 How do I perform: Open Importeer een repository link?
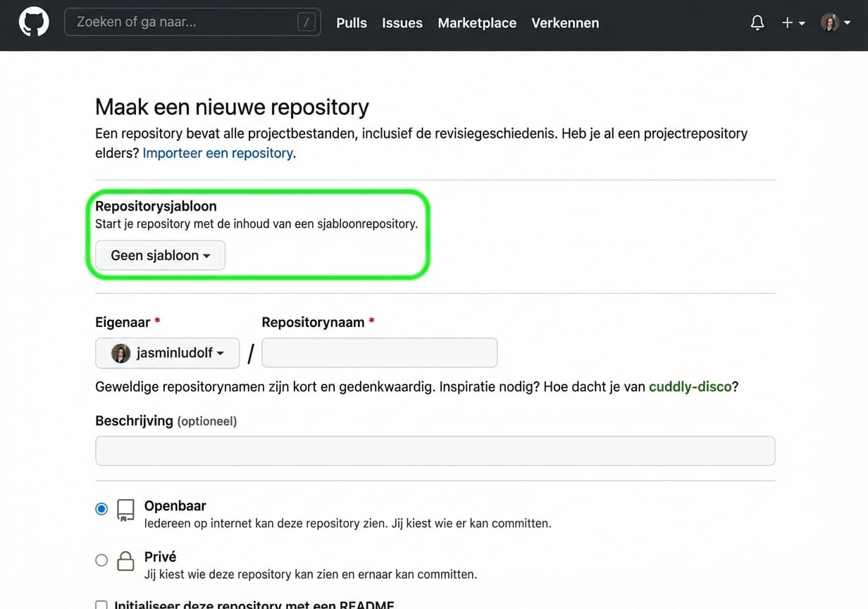[218, 152]
